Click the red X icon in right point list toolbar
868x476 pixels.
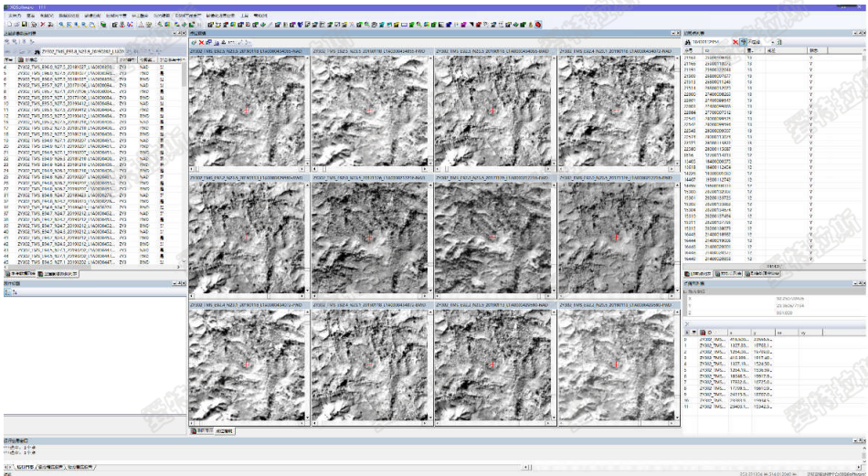(x=734, y=42)
